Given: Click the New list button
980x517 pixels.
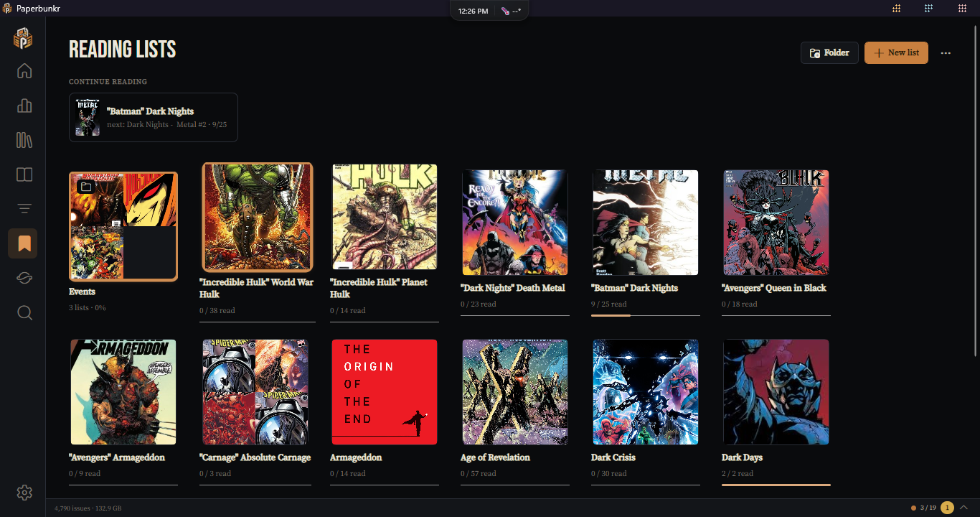Looking at the screenshot, I should click(x=896, y=53).
